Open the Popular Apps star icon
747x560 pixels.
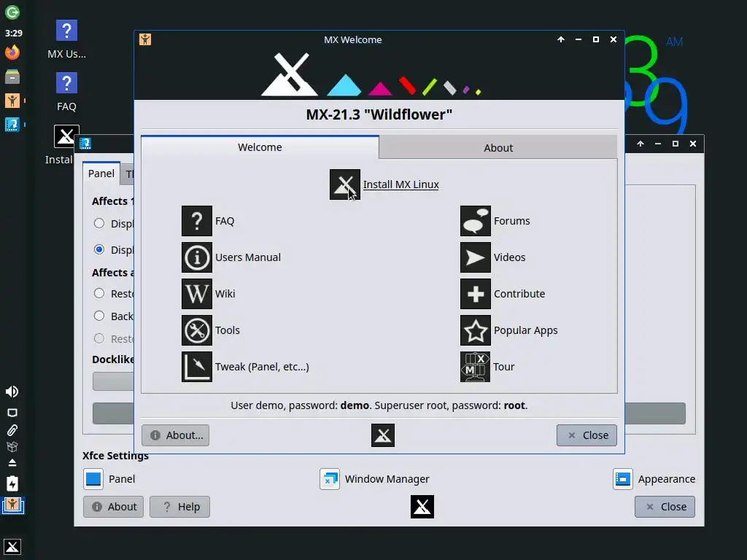476,330
